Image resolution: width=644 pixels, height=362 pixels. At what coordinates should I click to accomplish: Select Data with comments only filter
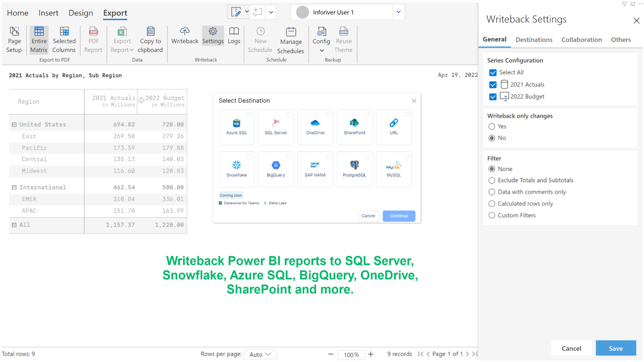click(x=492, y=192)
